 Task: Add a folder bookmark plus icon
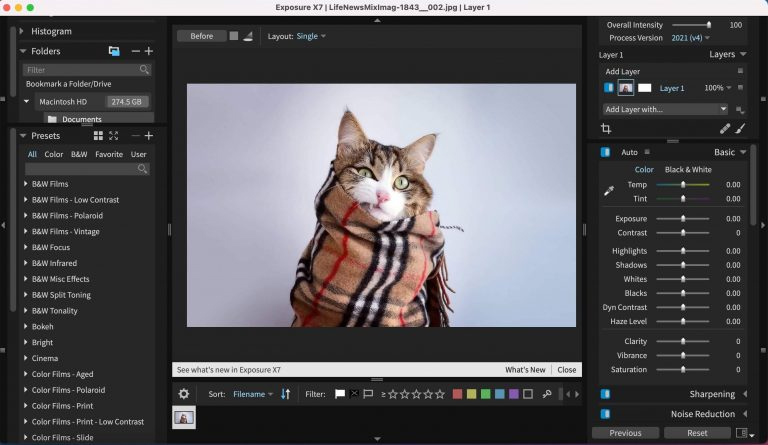(149, 51)
